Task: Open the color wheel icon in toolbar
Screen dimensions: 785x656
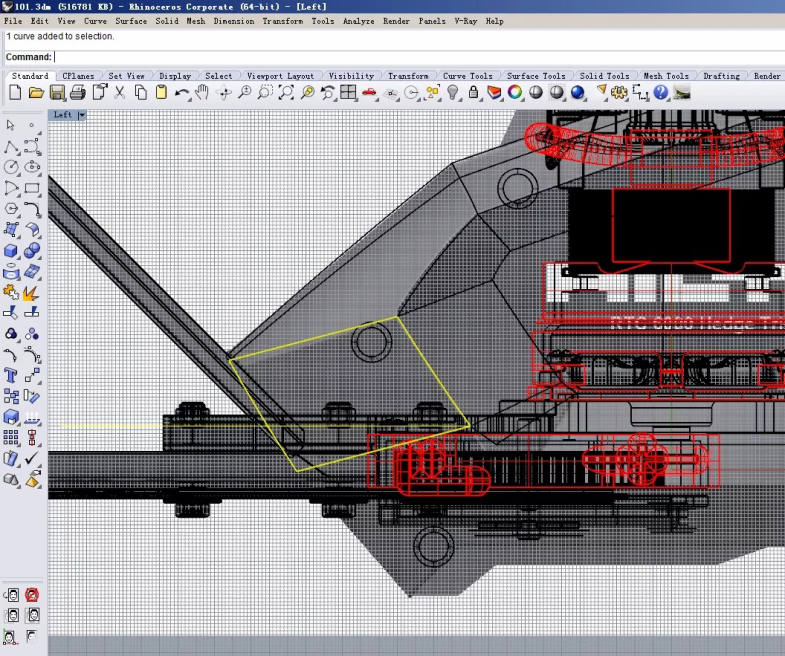Action: [515, 93]
